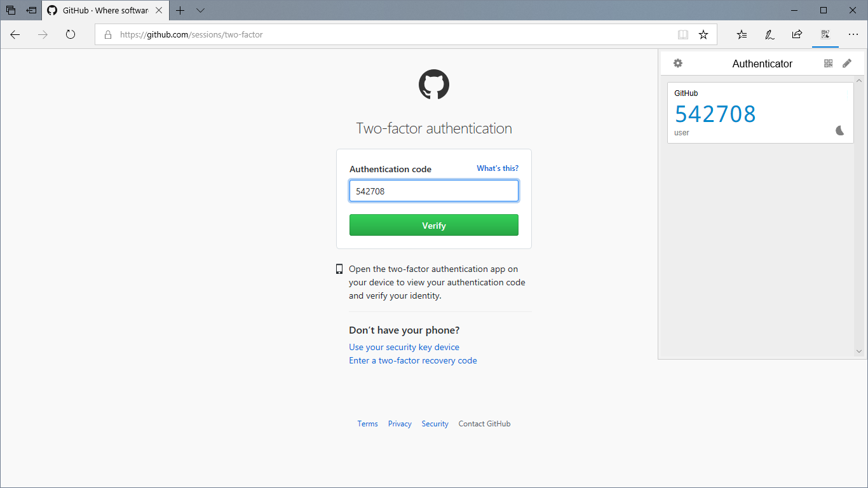
Task: Focus the Authentication code field
Action: (434, 191)
